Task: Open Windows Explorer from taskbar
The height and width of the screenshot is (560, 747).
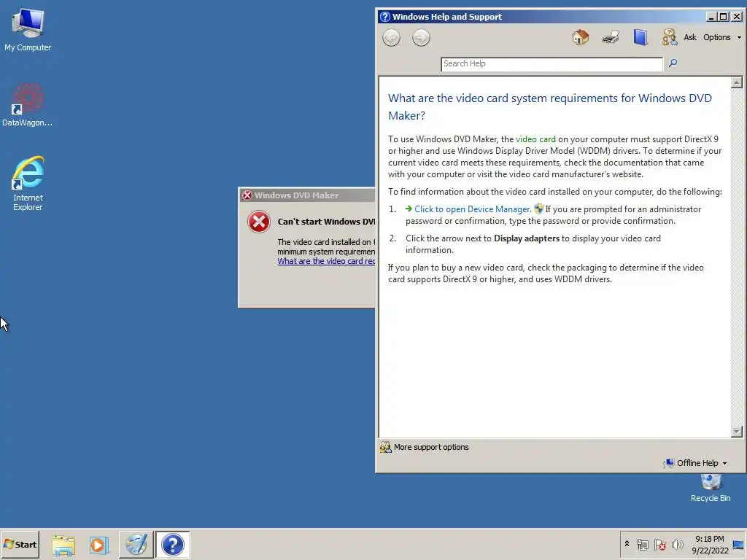Action: tap(63, 545)
